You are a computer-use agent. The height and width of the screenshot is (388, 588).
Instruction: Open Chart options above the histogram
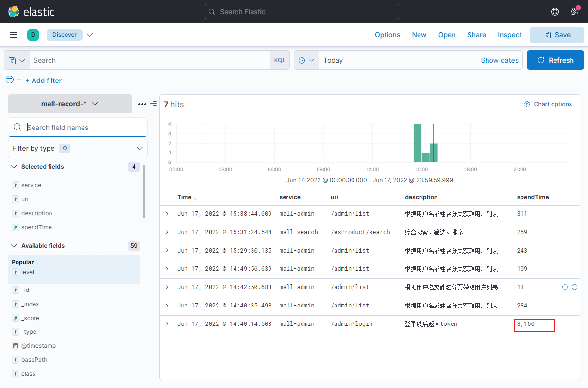[548, 104]
